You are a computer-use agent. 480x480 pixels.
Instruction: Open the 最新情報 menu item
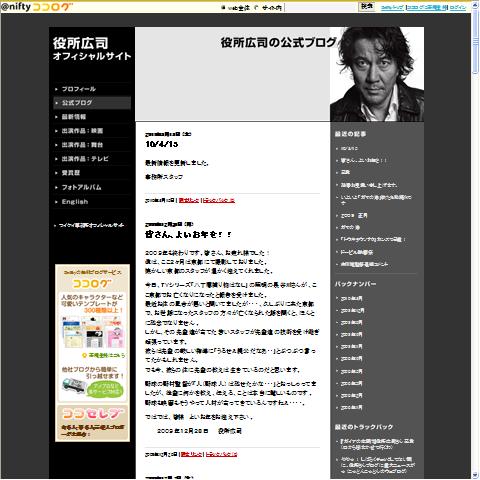click(x=74, y=117)
